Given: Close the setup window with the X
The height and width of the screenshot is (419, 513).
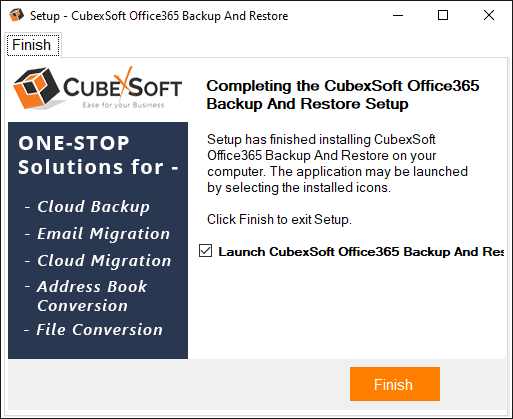Looking at the screenshot, I should tap(489, 15).
